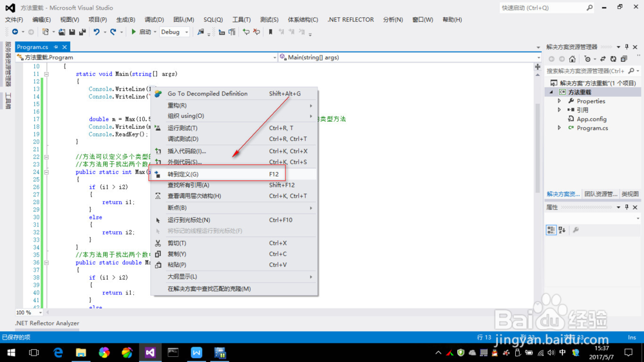644x362 pixels.
Task: Expand the 引用 references node
Action: pos(560,110)
